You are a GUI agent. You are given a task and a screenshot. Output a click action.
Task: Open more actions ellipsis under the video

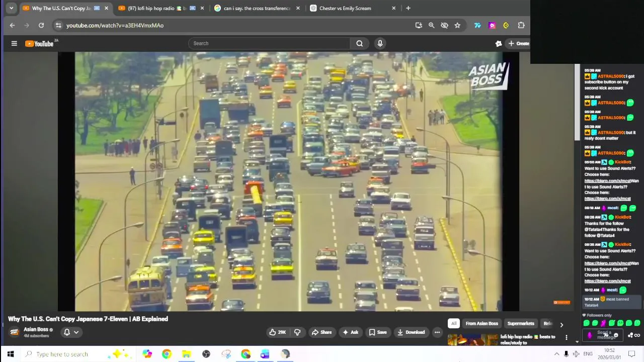(437, 332)
